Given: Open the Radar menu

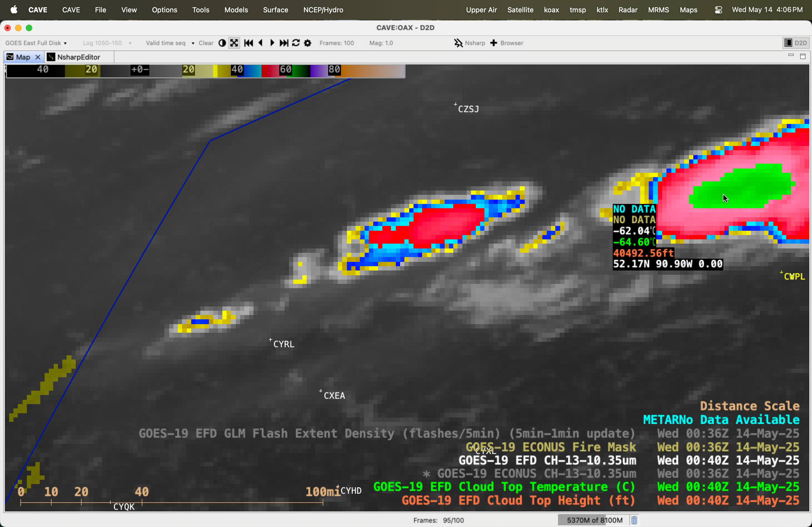Looking at the screenshot, I should [628, 10].
